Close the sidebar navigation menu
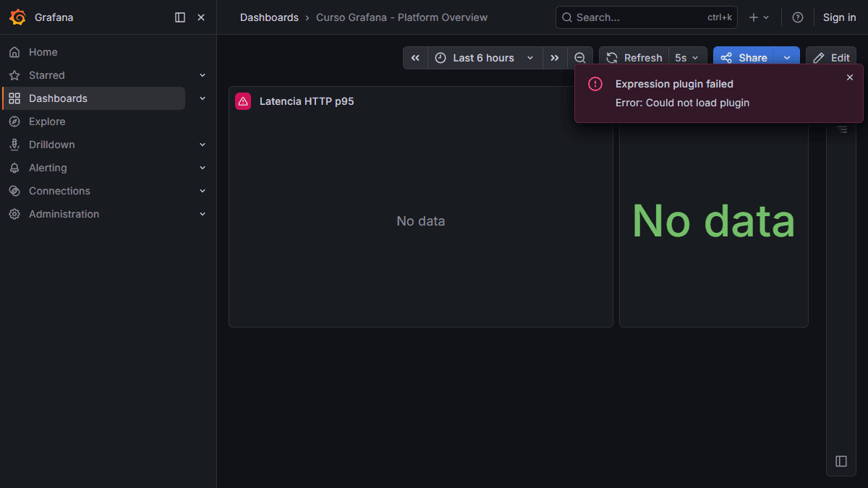 [x=201, y=17]
